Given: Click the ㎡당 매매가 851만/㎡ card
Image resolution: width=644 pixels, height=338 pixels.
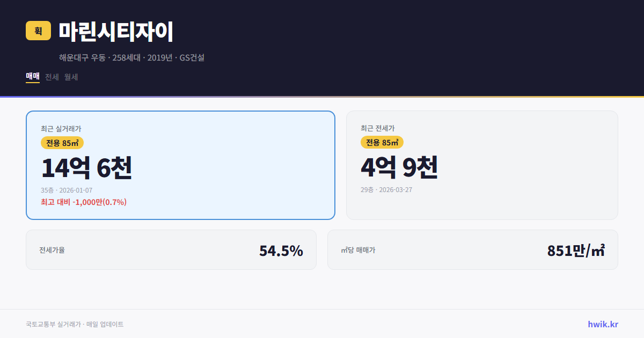Looking at the screenshot, I should pyautogui.click(x=472, y=249).
